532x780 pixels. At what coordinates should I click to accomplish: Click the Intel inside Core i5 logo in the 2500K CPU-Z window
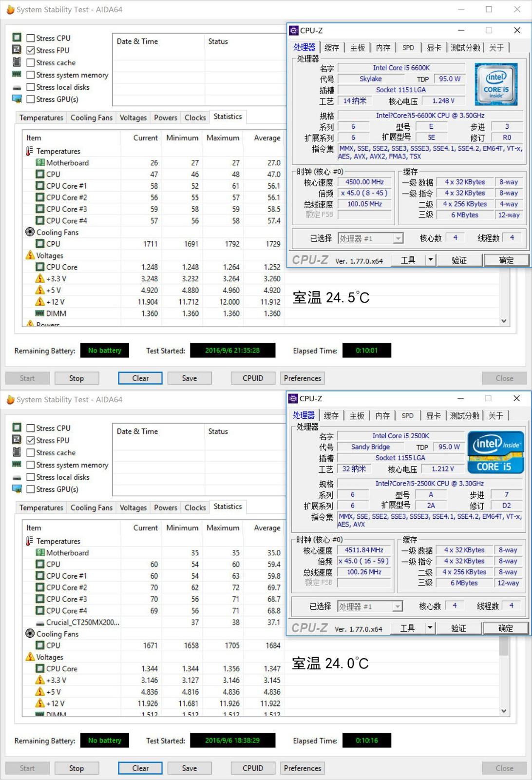point(496,452)
